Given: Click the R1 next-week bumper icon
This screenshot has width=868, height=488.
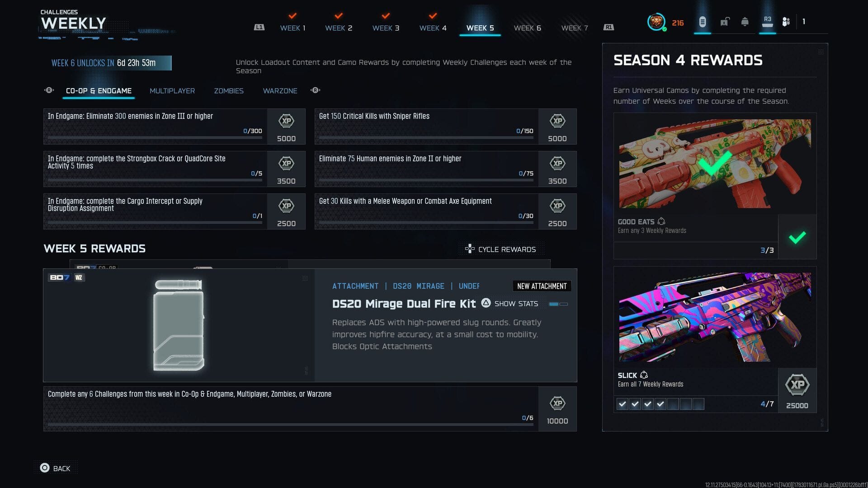Looking at the screenshot, I should 609,28.
